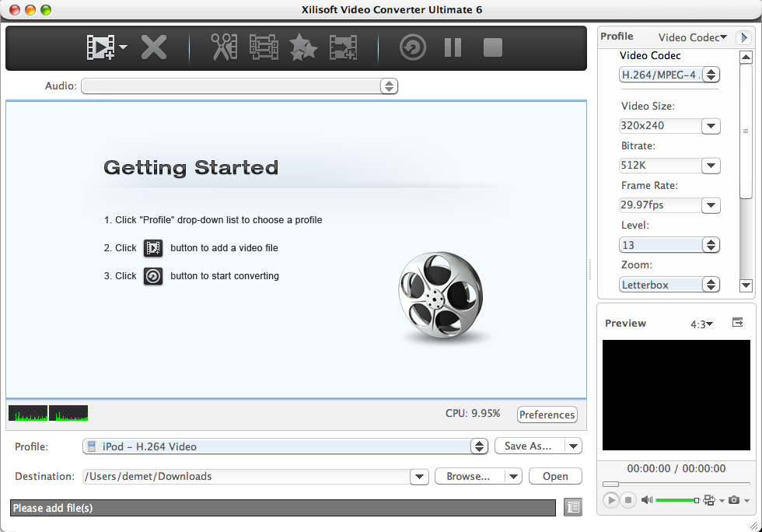Play the preview
Screen dimensions: 762x532
(611, 500)
